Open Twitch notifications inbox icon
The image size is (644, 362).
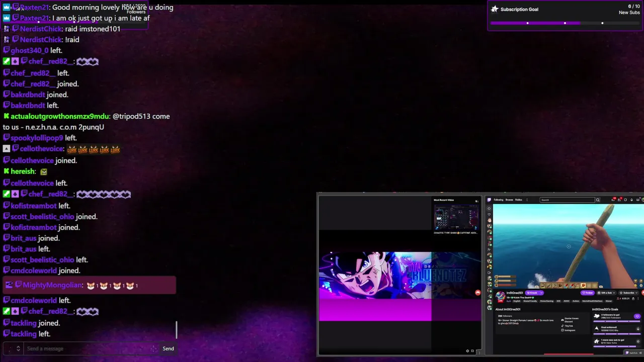pos(613,200)
